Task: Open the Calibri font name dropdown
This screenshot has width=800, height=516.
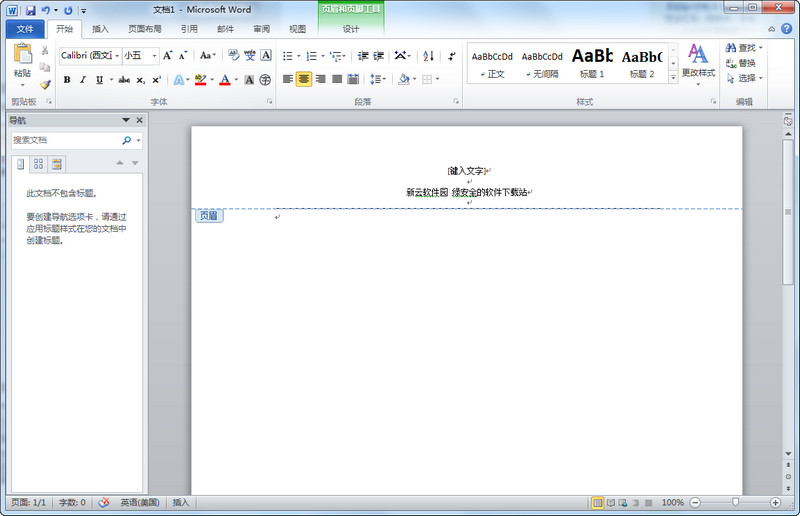Action: click(116, 56)
